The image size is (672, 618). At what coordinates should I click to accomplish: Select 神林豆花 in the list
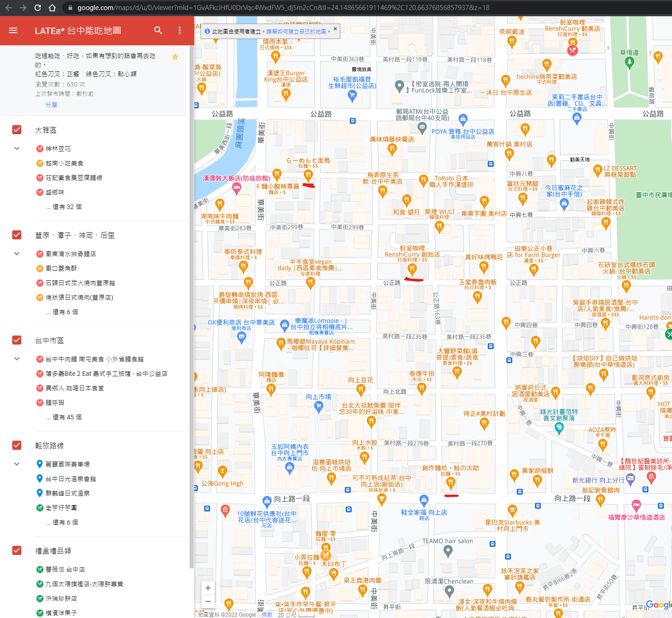coord(58,149)
